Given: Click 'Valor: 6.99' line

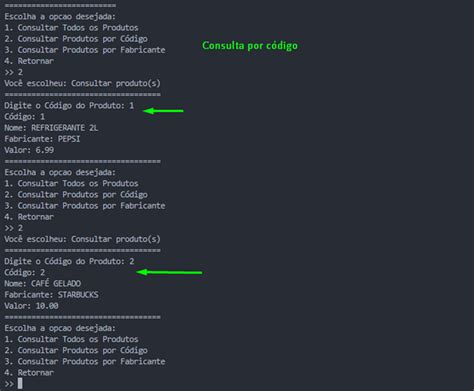Looking at the screenshot, I should click(29, 150).
